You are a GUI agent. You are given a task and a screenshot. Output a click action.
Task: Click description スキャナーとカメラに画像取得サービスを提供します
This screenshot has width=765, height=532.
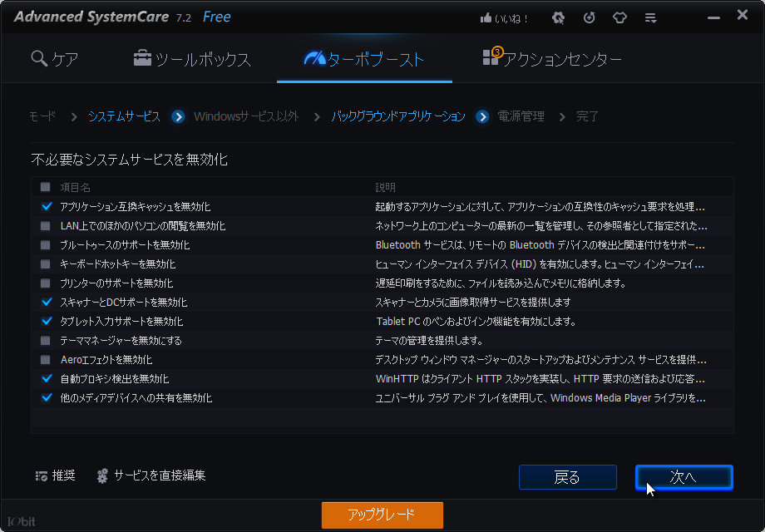(x=473, y=303)
